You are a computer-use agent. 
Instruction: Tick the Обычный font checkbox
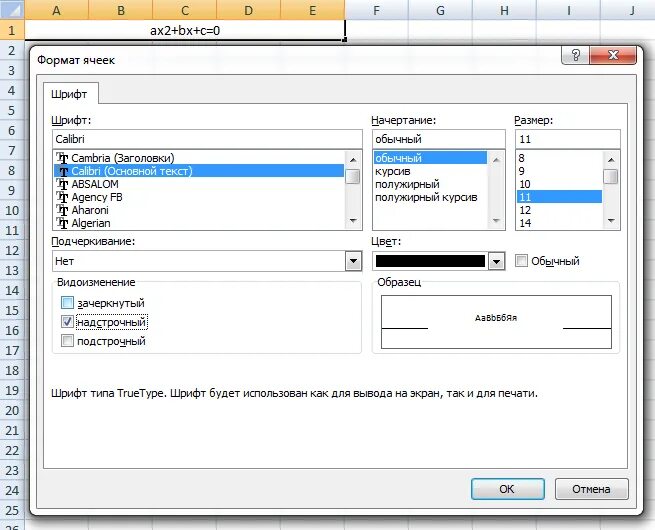[521, 261]
